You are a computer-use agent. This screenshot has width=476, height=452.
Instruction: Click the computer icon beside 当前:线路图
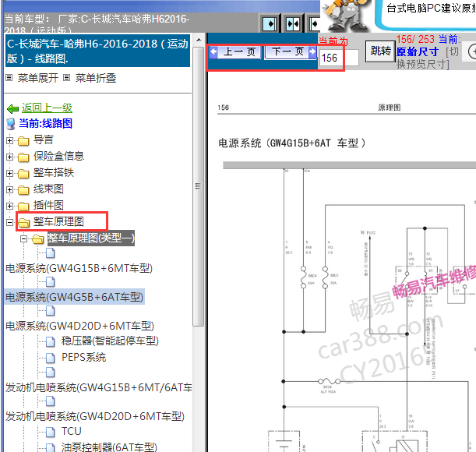11,124
